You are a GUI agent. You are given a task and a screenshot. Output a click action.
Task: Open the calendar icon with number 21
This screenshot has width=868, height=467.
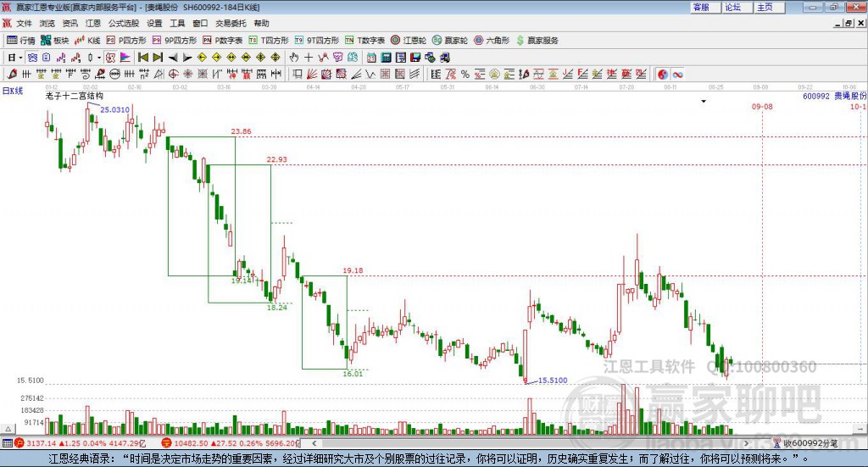[x=371, y=58]
